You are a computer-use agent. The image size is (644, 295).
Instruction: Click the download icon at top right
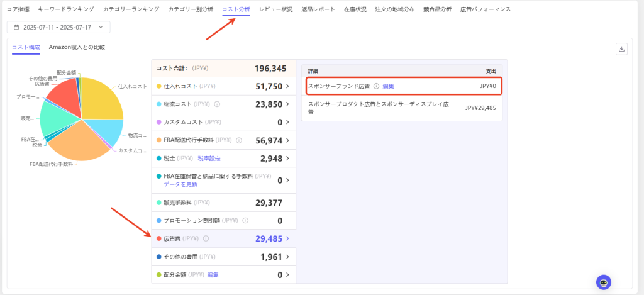tap(622, 49)
